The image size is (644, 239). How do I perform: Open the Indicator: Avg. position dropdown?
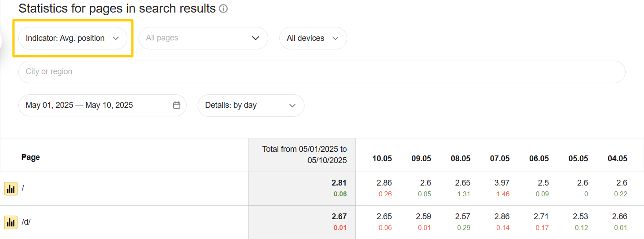[73, 38]
